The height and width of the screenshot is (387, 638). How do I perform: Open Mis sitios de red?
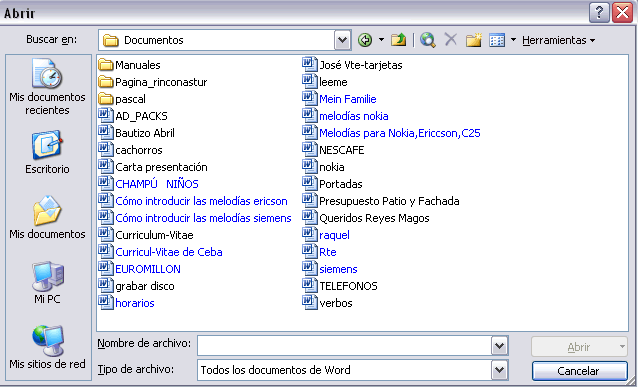tap(47, 347)
